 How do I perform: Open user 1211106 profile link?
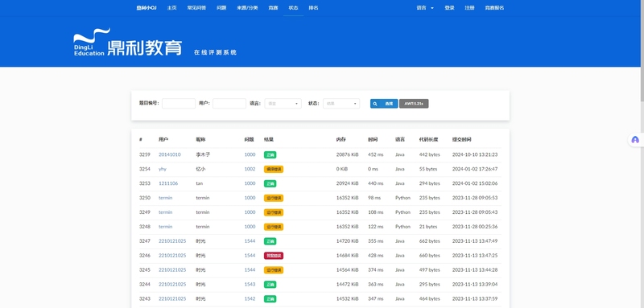point(168,183)
